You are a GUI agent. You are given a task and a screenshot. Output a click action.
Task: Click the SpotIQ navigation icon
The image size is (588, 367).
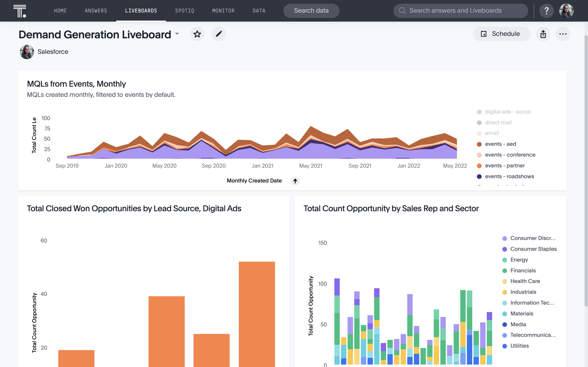[185, 11]
